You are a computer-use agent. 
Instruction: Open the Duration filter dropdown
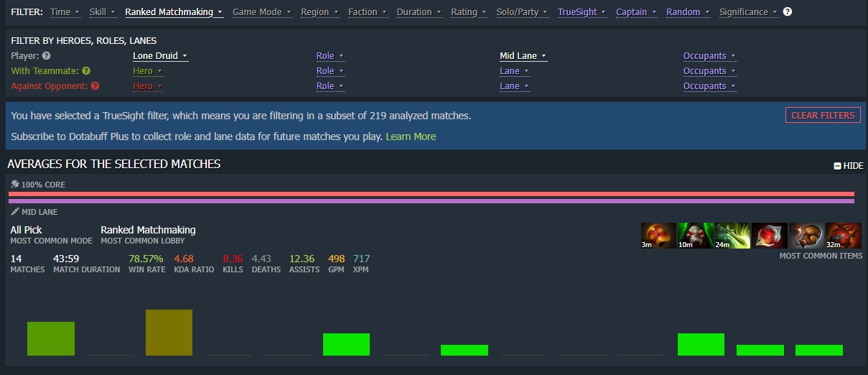(419, 12)
